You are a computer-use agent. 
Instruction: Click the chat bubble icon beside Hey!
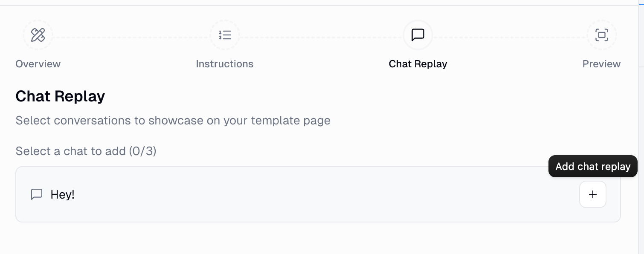click(x=37, y=194)
